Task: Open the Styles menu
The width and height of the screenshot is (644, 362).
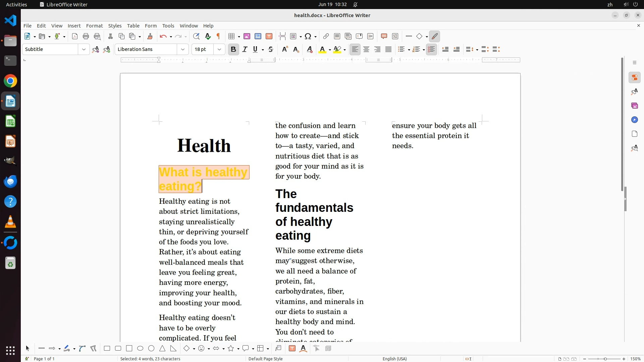Action: point(115,26)
